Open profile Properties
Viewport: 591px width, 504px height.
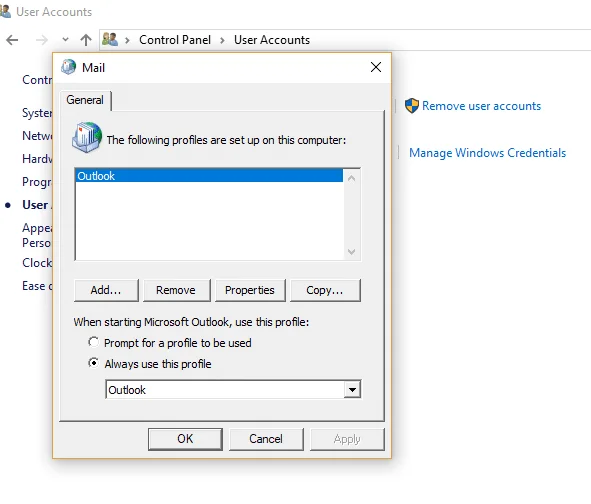click(x=250, y=290)
